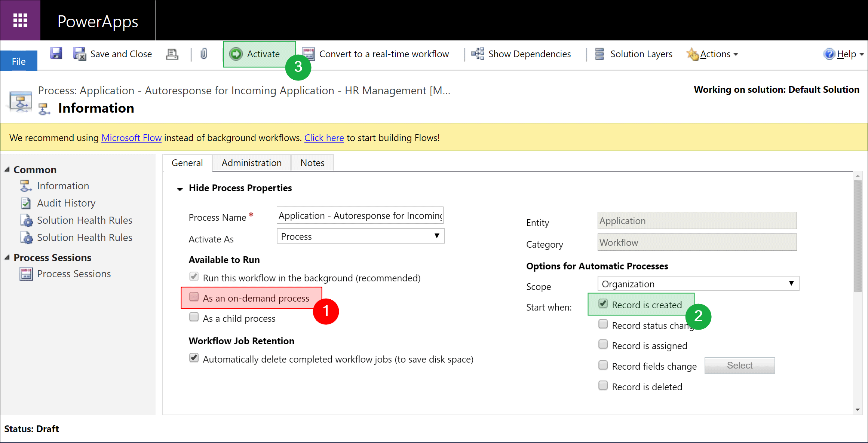Click the Category Workflow field
This screenshot has width=868, height=443.
click(697, 242)
